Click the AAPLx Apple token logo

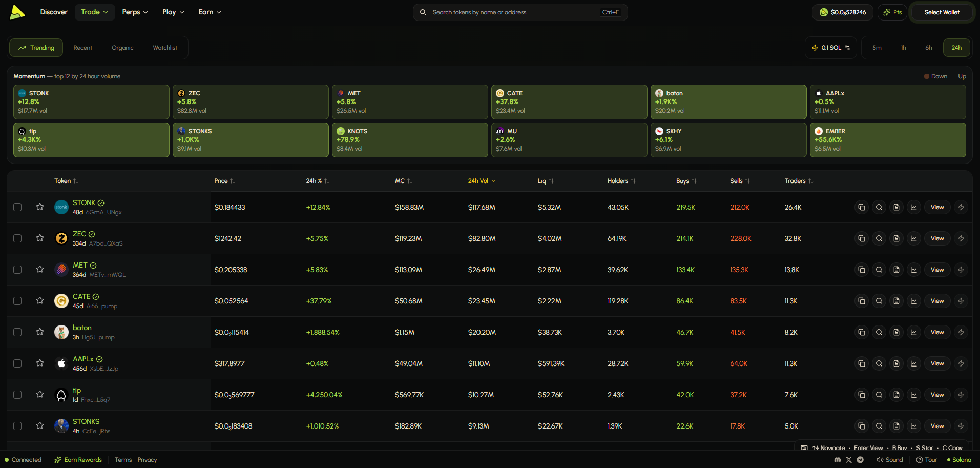click(61, 363)
